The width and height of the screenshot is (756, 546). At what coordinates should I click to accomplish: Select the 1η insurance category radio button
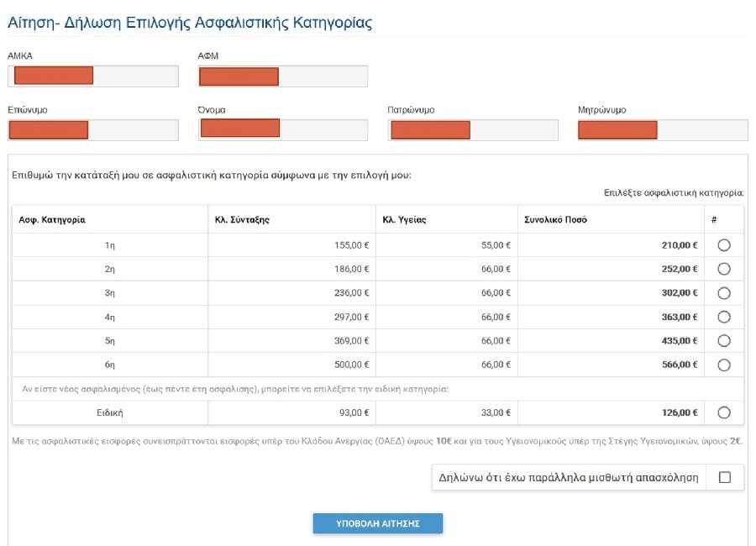pos(724,245)
